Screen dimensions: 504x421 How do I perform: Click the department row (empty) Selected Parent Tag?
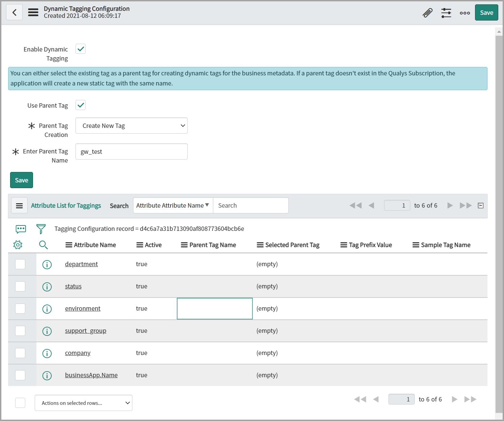coord(267,264)
